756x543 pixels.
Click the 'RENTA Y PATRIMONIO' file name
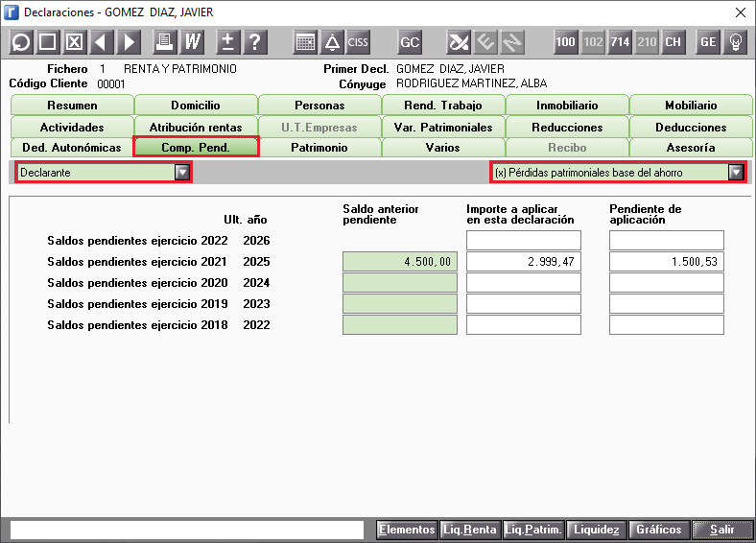point(179,69)
